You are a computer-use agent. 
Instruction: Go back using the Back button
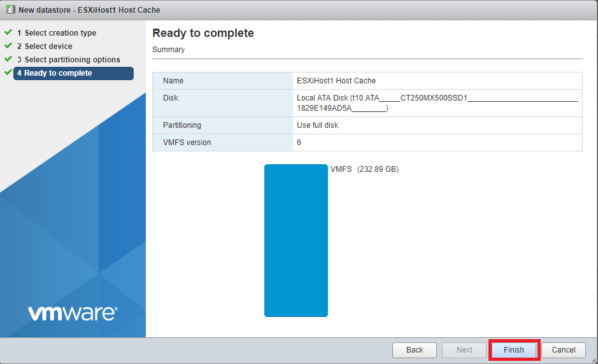pyautogui.click(x=415, y=350)
